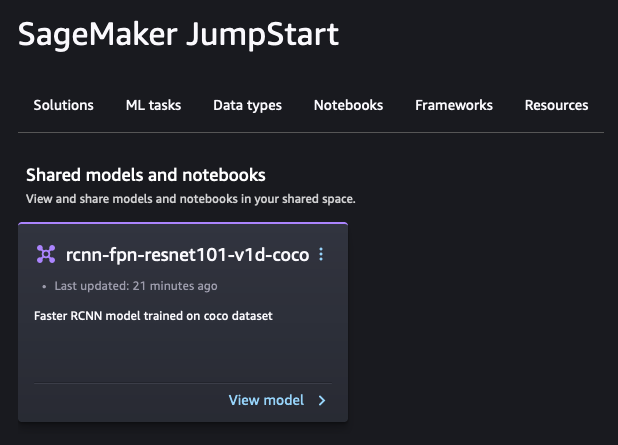
Task: Select the rcnn-fpn-resnet101-v1d-coco card title
Action: (x=187, y=255)
